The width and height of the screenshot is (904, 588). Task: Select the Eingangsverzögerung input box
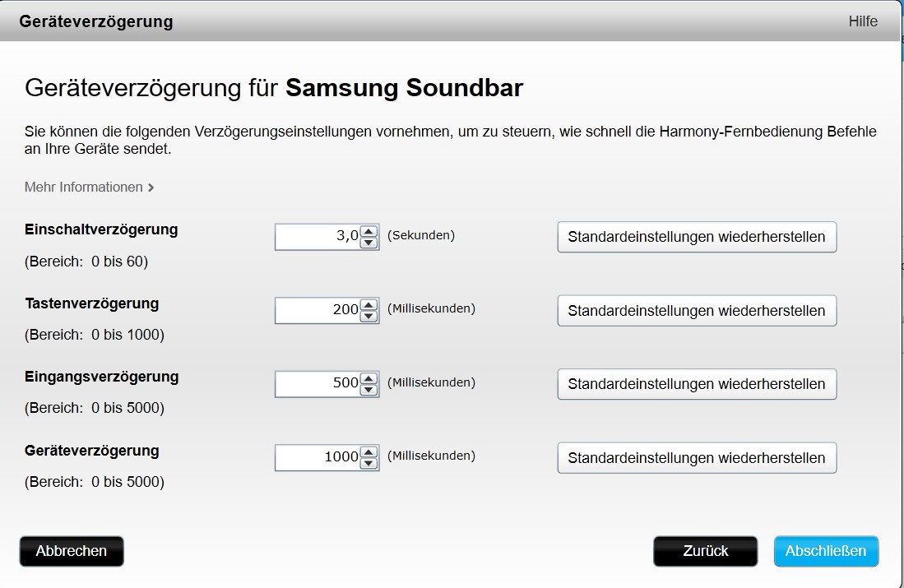(x=318, y=384)
